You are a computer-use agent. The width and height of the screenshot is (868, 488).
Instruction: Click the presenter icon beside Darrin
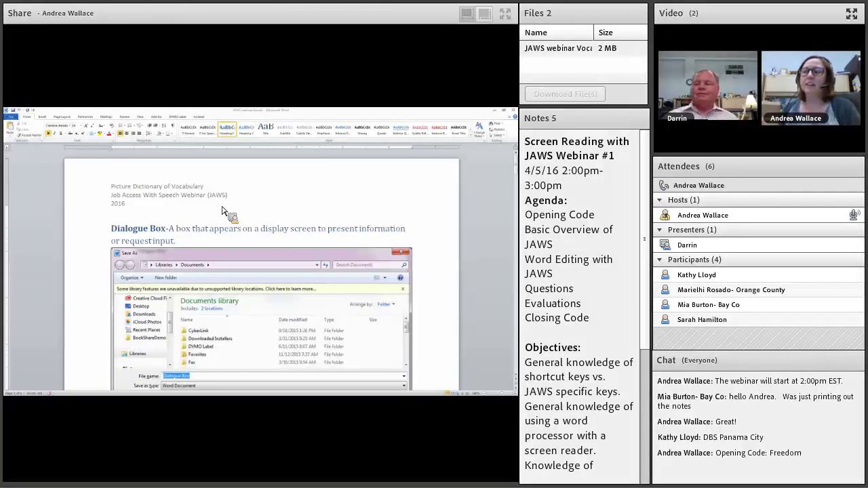pos(665,245)
